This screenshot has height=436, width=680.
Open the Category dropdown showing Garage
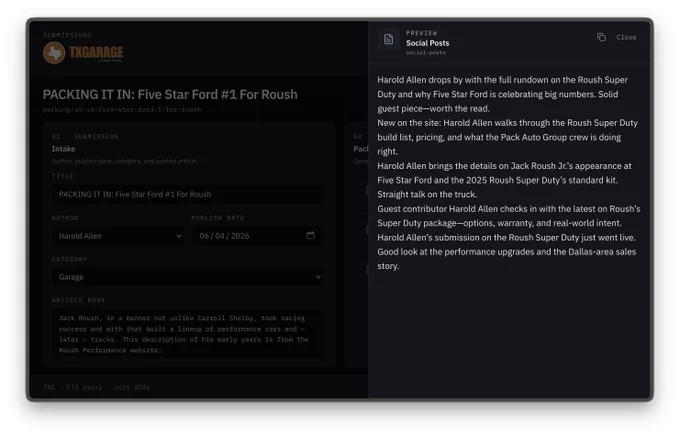(x=187, y=277)
